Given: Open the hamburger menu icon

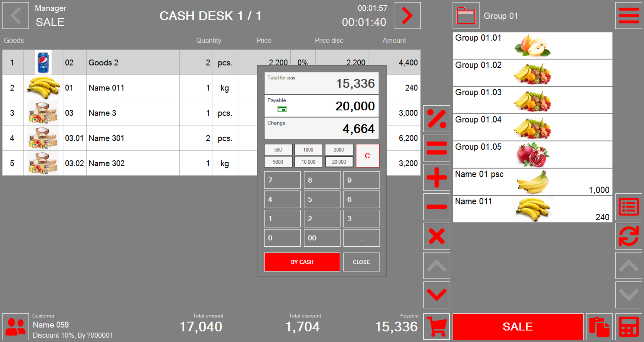Looking at the screenshot, I should tap(628, 16).
